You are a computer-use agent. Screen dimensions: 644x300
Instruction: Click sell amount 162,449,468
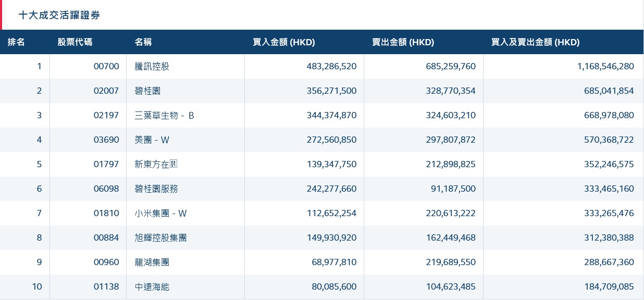pos(451,238)
